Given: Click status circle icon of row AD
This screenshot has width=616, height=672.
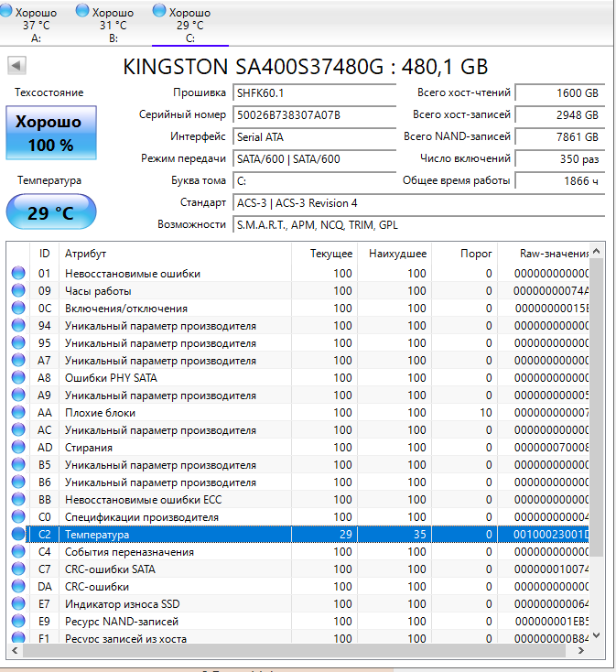Looking at the screenshot, I should pos(18,447).
